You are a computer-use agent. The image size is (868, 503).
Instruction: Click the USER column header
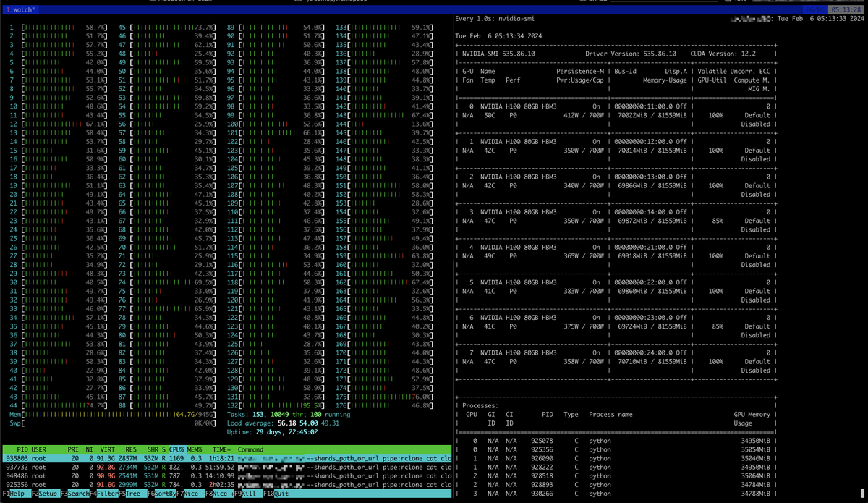[38, 449]
